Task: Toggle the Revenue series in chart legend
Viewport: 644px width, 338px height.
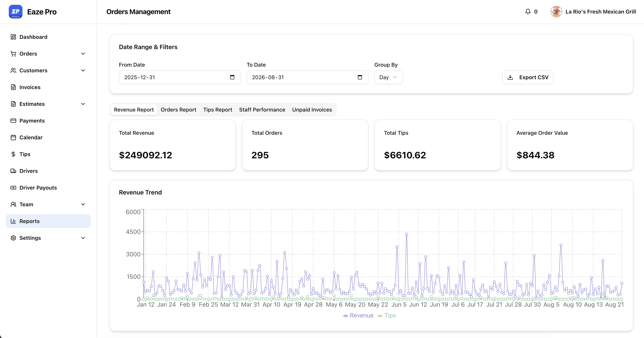Action: [x=358, y=316]
